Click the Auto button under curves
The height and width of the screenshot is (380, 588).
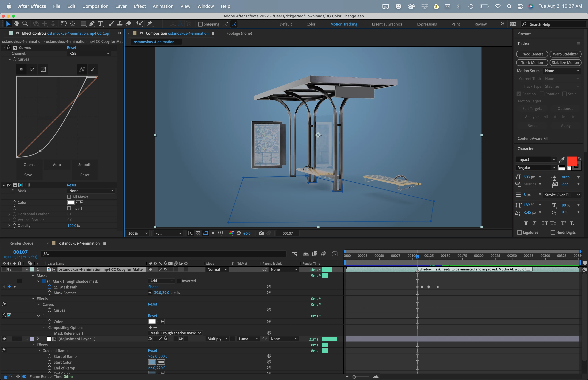click(57, 165)
